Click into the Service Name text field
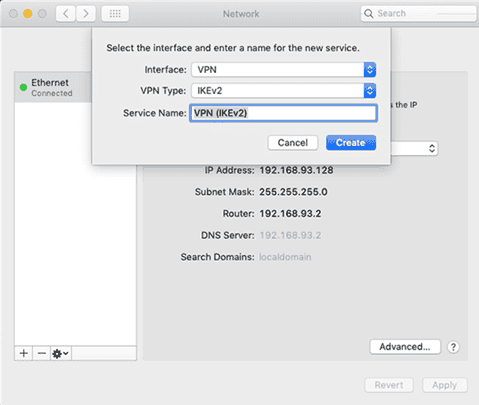Screen dimensions: 479x405 [284, 113]
